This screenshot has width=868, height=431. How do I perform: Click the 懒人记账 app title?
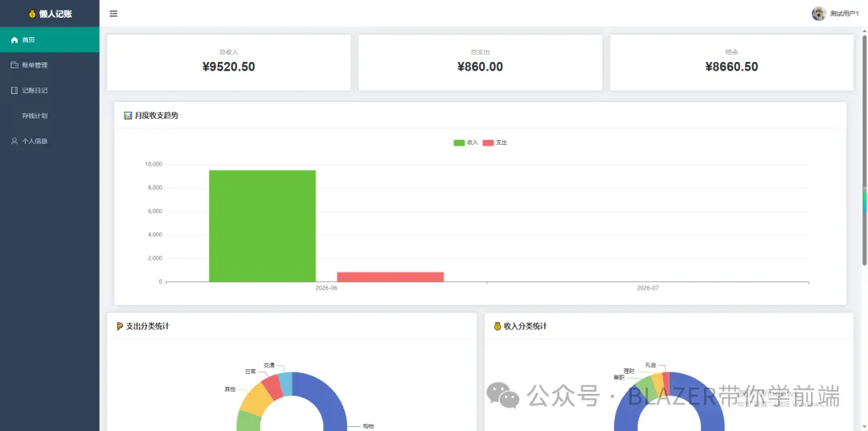pyautogui.click(x=55, y=14)
